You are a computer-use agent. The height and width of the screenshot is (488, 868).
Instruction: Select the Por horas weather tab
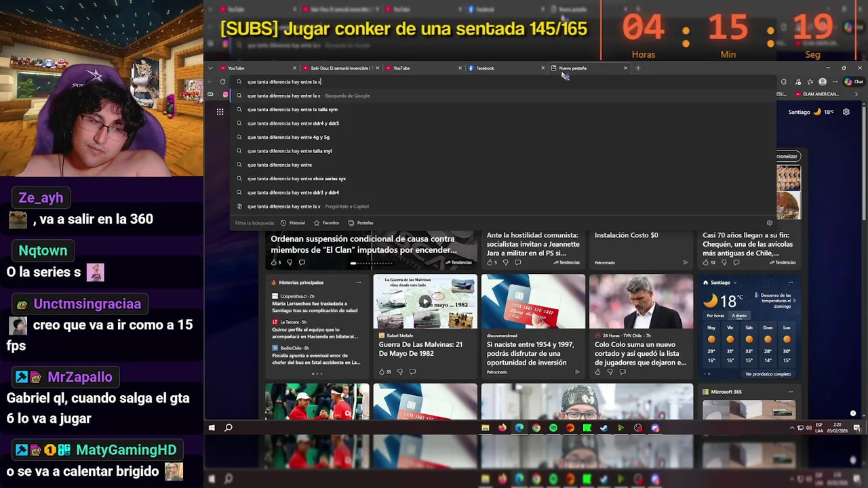(715, 316)
